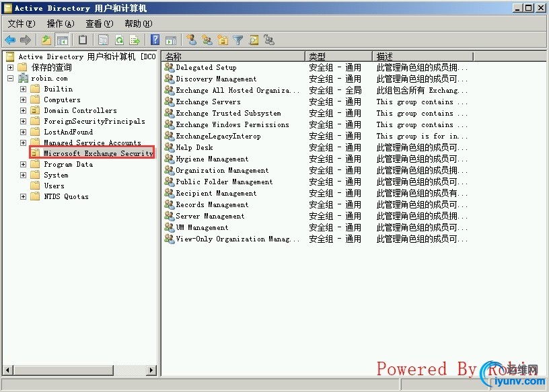
Task: Select the Delegated Setup group icon
Action: 170,67
